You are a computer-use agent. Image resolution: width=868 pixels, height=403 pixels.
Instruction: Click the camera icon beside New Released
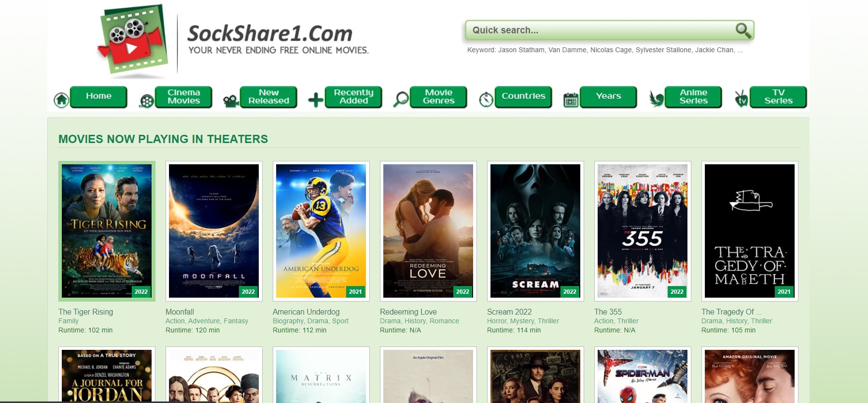231,101
